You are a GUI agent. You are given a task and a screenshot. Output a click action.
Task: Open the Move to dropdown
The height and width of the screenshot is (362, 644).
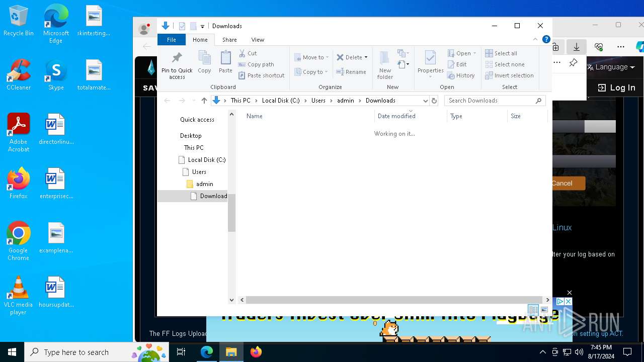coord(311,57)
